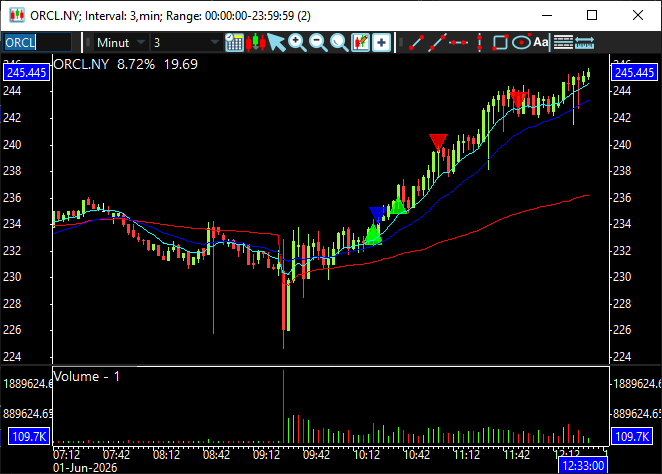Image resolution: width=662 pixels, height=474 pixels.
Task: Click the zoom in magnifier
Action: tap(297, 43)
